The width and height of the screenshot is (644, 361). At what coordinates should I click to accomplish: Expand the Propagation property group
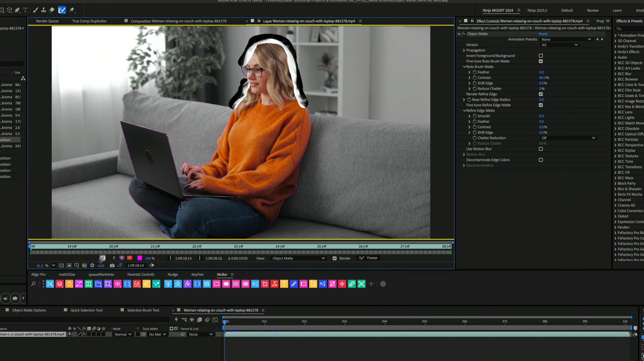pyautogui.click(x=464, y=50)
